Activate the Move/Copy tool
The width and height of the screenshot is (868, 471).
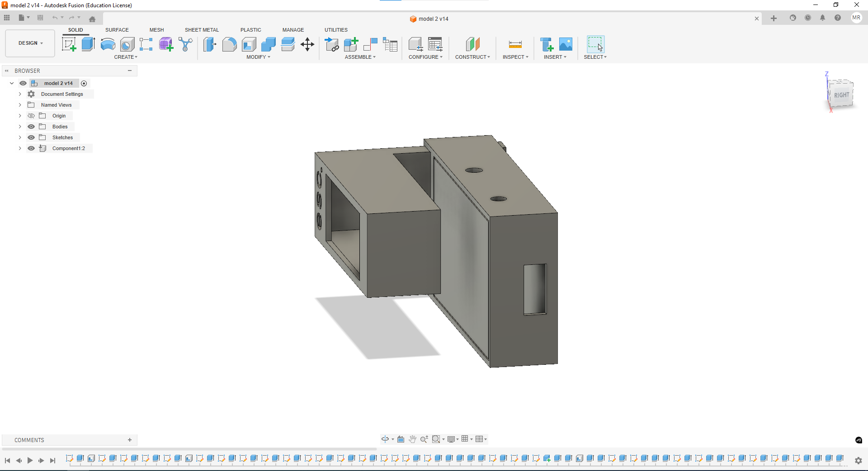pos(307,44)
